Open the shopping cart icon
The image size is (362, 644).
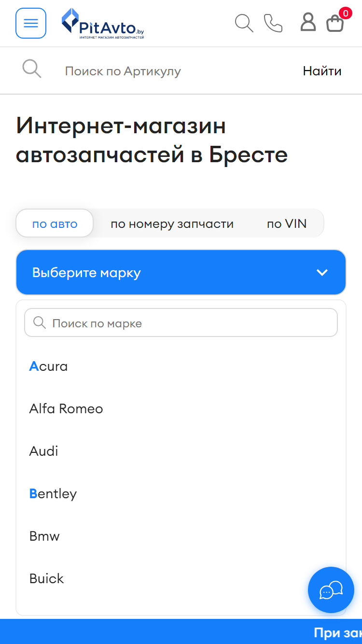click(335, 23)
